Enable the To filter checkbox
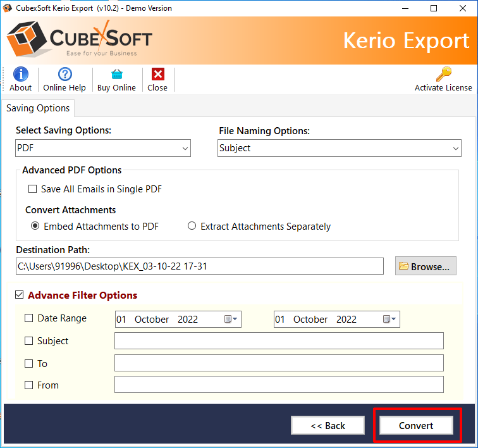The height and width of the screenshot is (448, 478). (28, 363)
